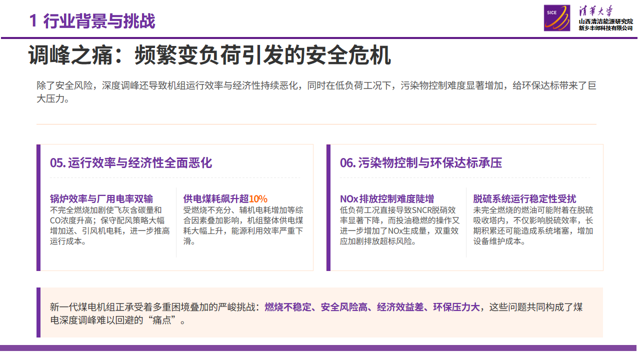Click the main title 调峰之痛
The image size is (640, 360).
pos(71,55)
